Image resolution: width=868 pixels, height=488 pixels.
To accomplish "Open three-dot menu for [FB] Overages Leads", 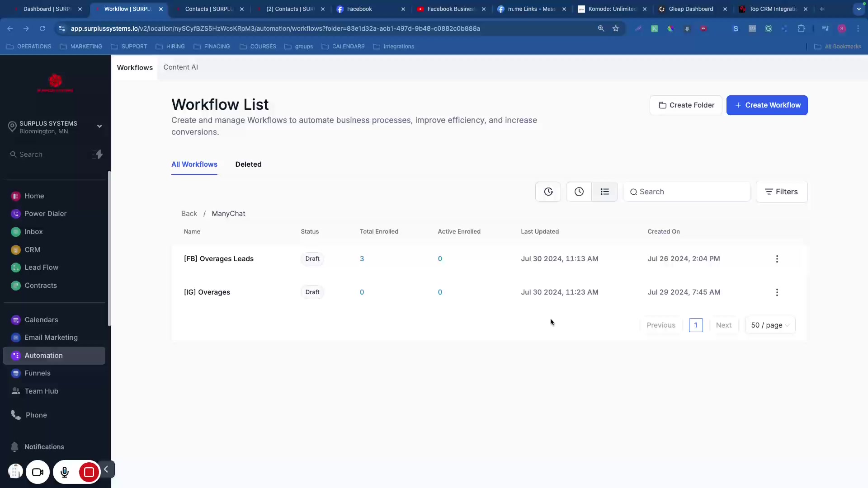I will click(x=777, y=259).
